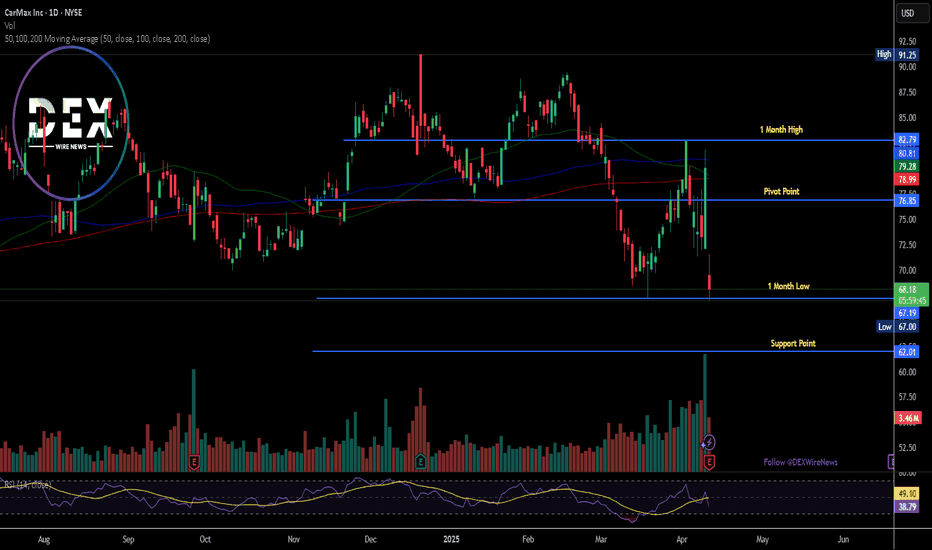The width and height of the screenshot is (932, 550).
Task: Select the RSI indicator legend label
Action: [27, 485]
